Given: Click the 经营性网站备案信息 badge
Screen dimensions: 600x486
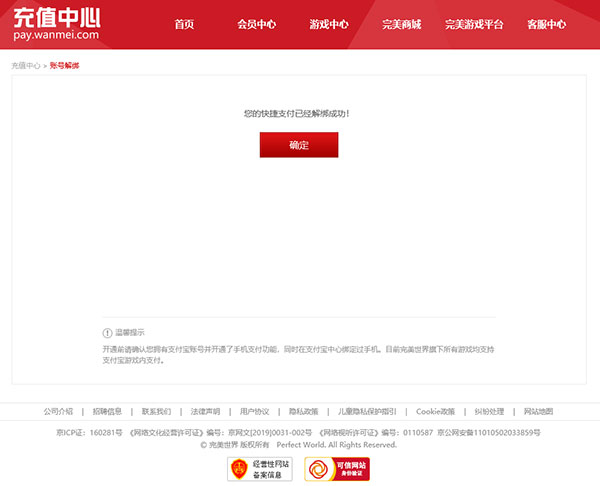Looking at the screenshot, I should pyautogui.click(x=260, y=468).
